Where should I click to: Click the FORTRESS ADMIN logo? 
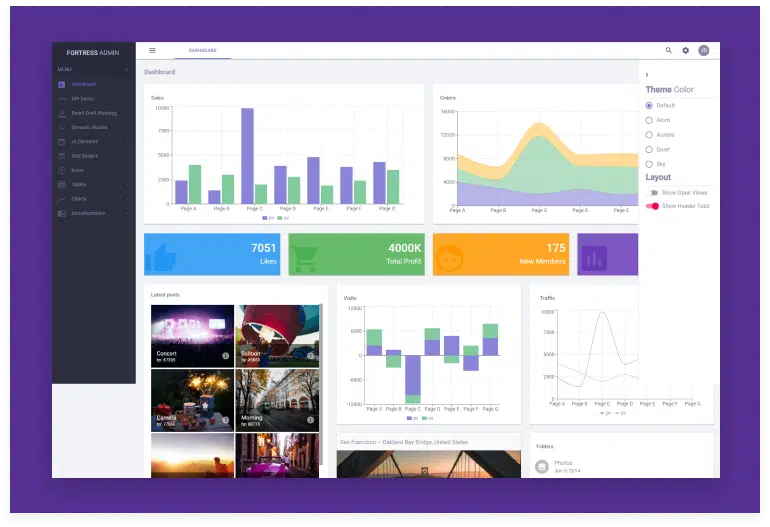(93, 53)
